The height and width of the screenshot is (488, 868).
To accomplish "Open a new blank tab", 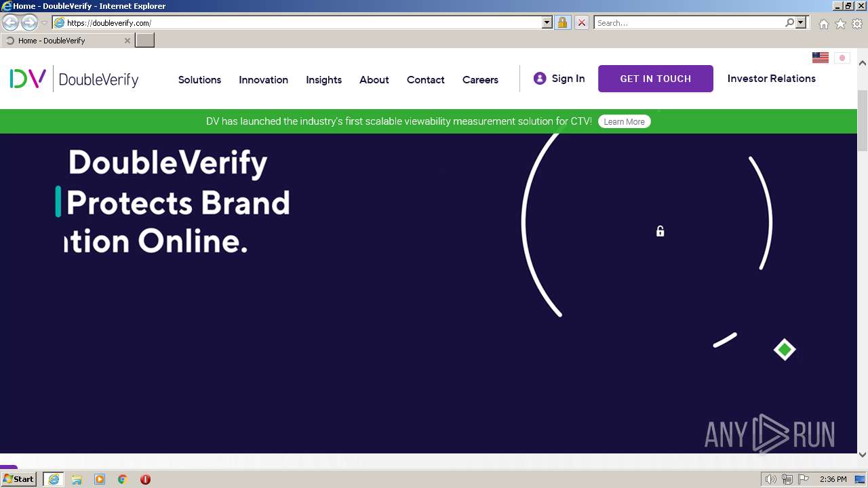I will pyautogui.click(x=145, y=41).
